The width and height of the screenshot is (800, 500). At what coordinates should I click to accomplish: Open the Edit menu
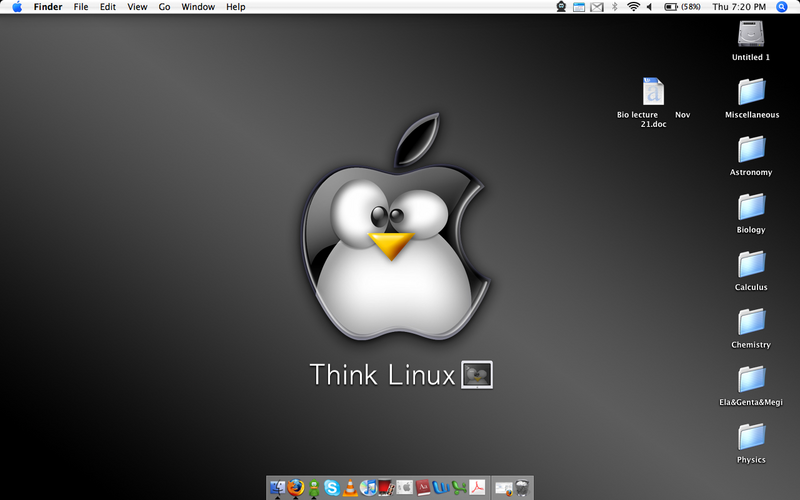(108, 7)
